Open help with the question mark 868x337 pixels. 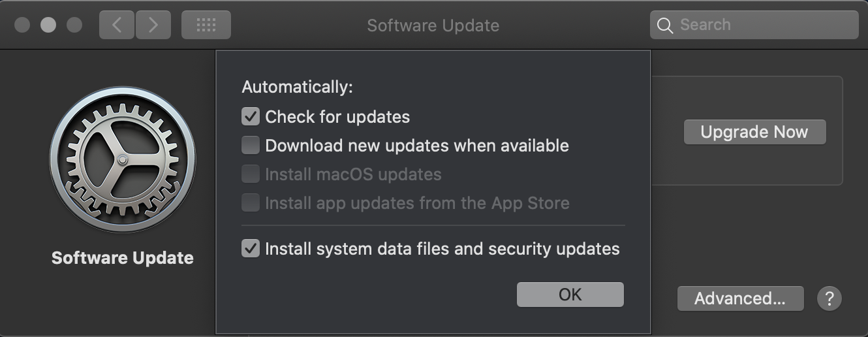829,298
